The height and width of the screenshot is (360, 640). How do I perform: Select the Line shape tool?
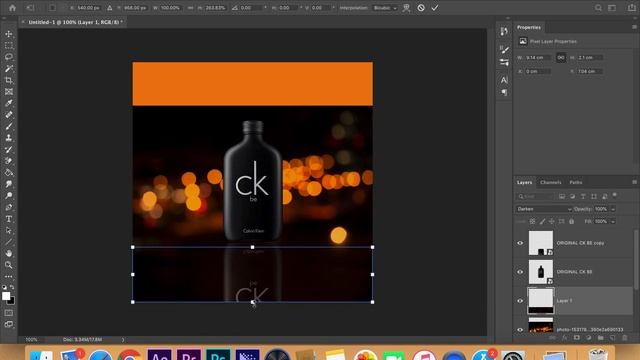[9, 242]
